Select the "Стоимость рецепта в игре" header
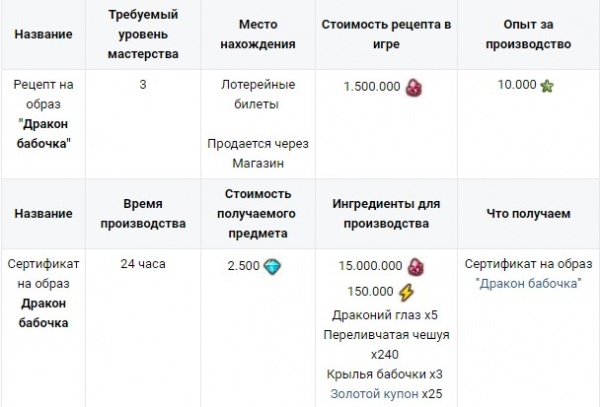 pyautogui.click(x=386, y=34)
